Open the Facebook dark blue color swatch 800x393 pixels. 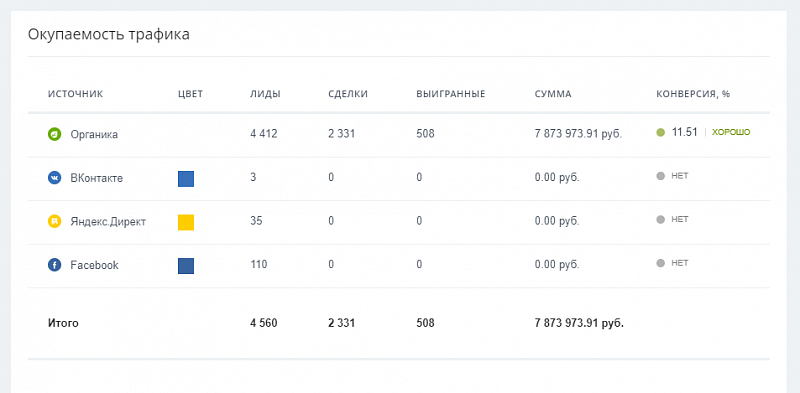click(186, 266)
